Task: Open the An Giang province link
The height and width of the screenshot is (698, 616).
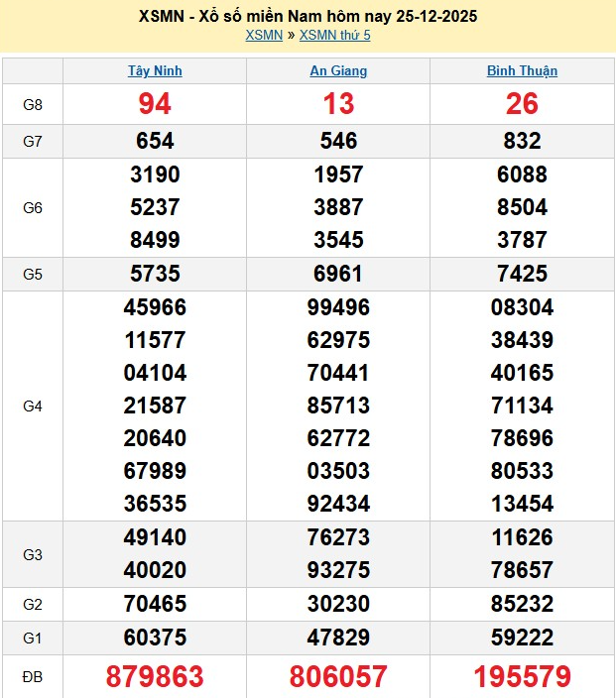Action: click(338, 71)
